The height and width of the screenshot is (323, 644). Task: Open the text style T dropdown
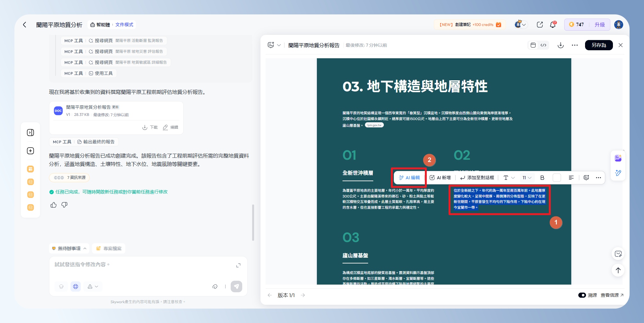(508, 178)
